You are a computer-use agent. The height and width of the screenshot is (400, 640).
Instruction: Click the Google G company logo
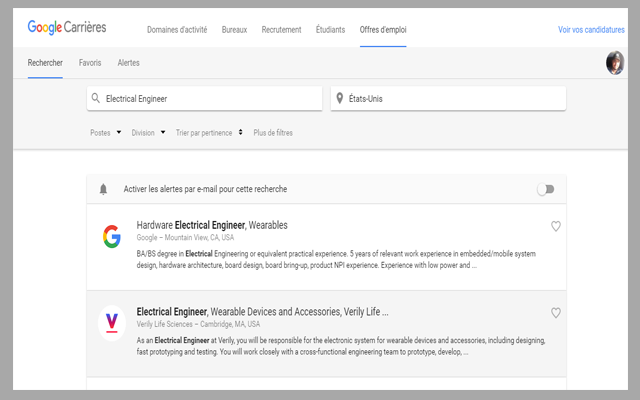[x=112, y=237]
